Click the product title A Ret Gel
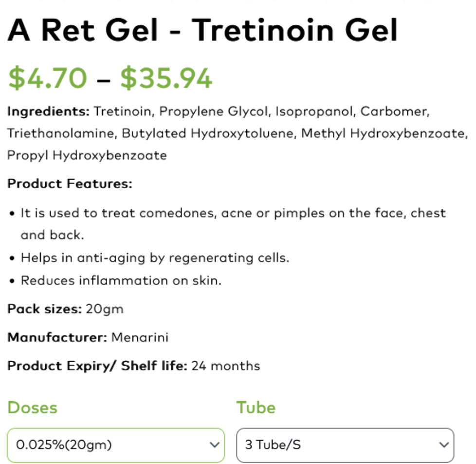Screen dimensions: 476x464 (x=202, y=30)
